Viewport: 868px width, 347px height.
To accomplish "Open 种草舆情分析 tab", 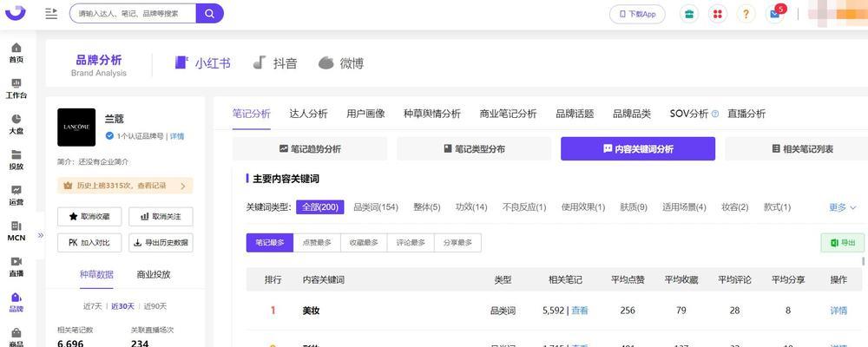I will click(432, 114).
